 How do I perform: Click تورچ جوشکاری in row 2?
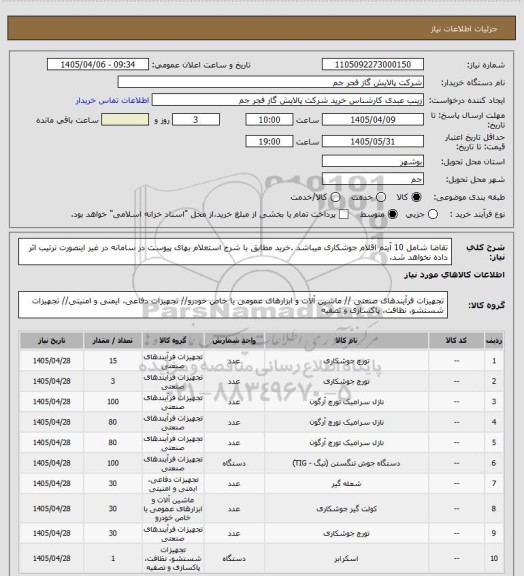(346, 382)
